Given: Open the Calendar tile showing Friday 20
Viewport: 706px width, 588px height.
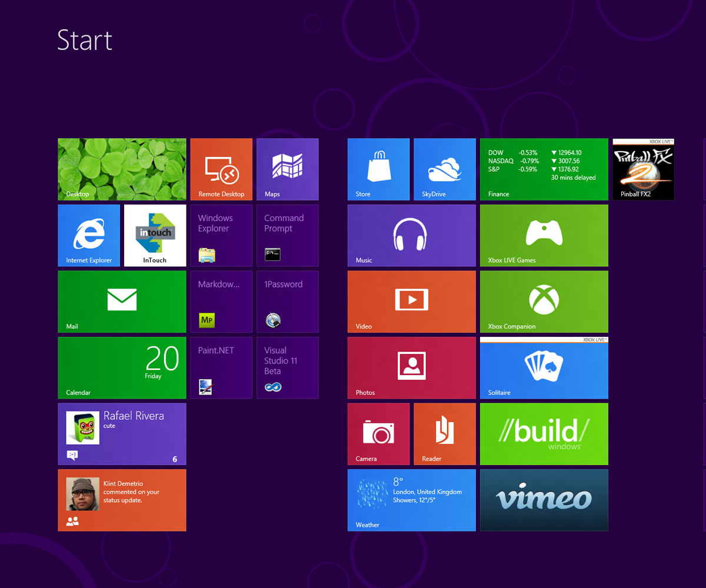Looking at the screenshot, I should [122, 368].
